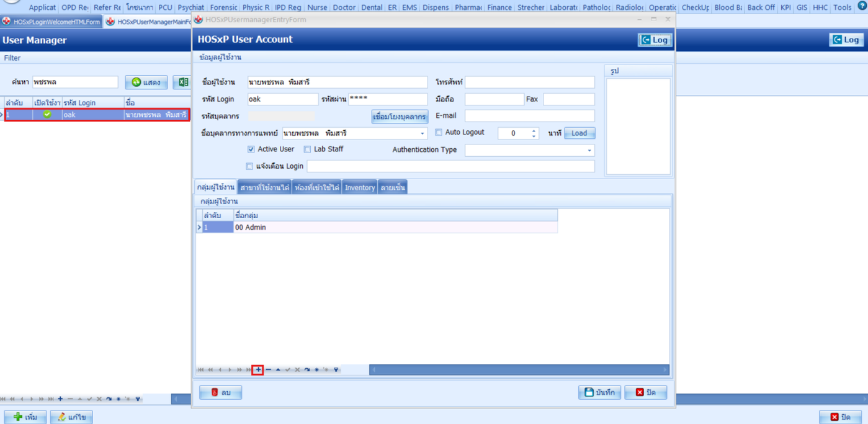Click the first-record icon in the user group navigator
Viewport: 868px width, 424px height.
[x=200, y=369]
